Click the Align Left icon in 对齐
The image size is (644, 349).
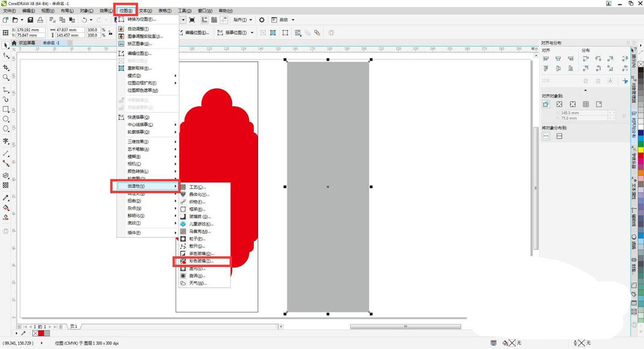coord(546,59)
